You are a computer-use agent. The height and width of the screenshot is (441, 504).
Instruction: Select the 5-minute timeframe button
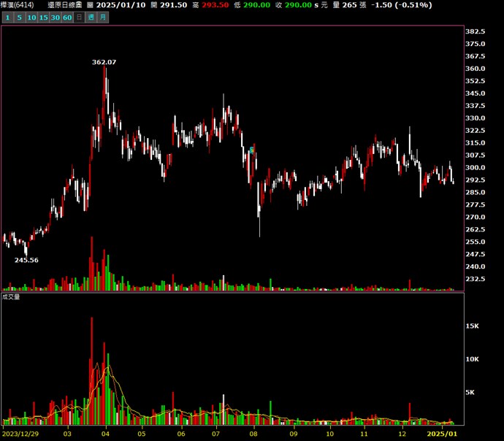tap(19, 17)
